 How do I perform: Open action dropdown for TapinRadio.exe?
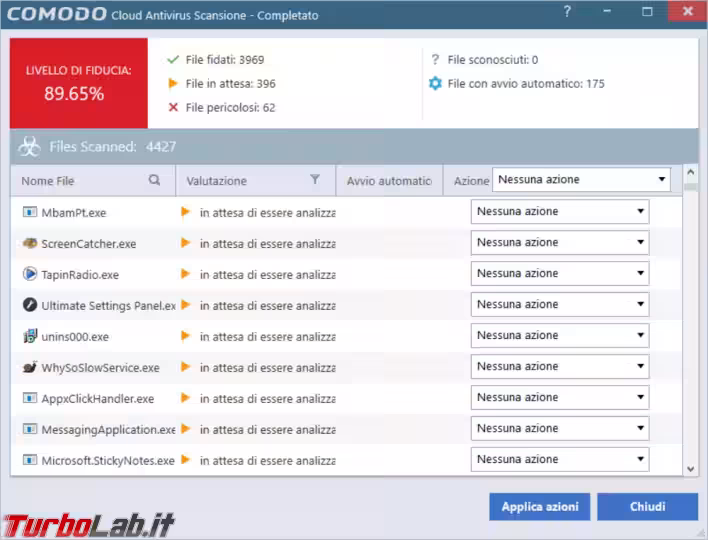[560, 273]
